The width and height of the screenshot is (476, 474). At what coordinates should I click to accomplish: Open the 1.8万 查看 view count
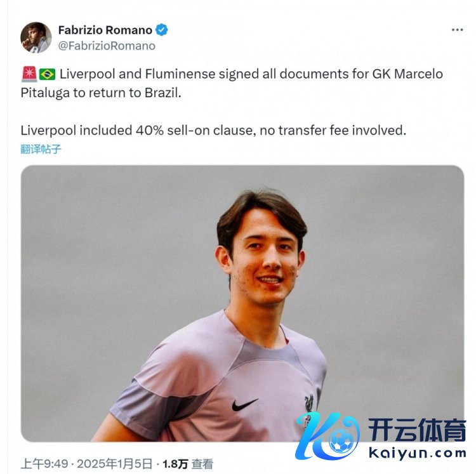tap(188, 464)
